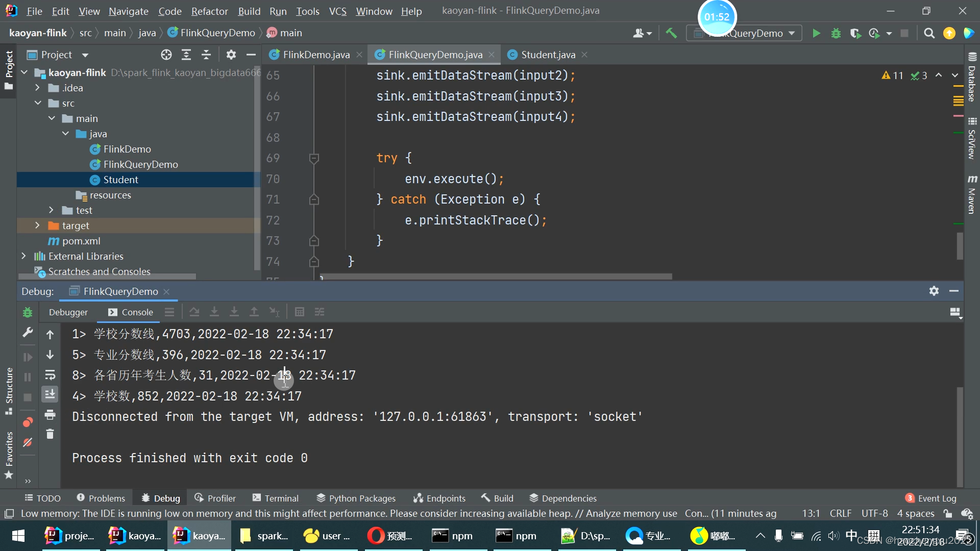
Task: Click the Clear All trash icon
Action: click(50, 434)
